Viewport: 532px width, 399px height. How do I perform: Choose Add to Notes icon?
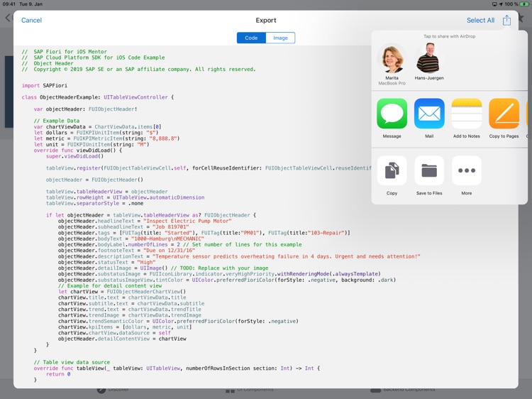click(467, 114)
